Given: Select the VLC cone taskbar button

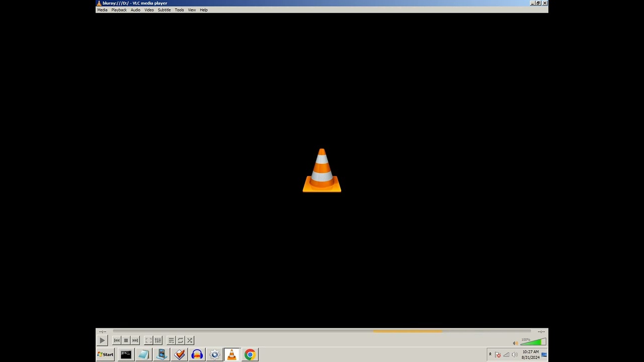Looking at the screenshot, I should click(x=232, y=354).
